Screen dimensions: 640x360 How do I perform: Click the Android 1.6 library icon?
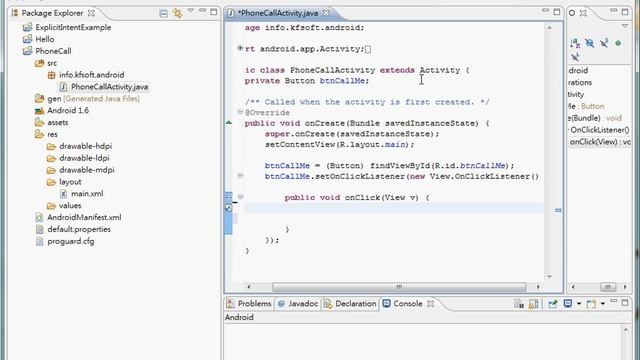pos(39,111)
